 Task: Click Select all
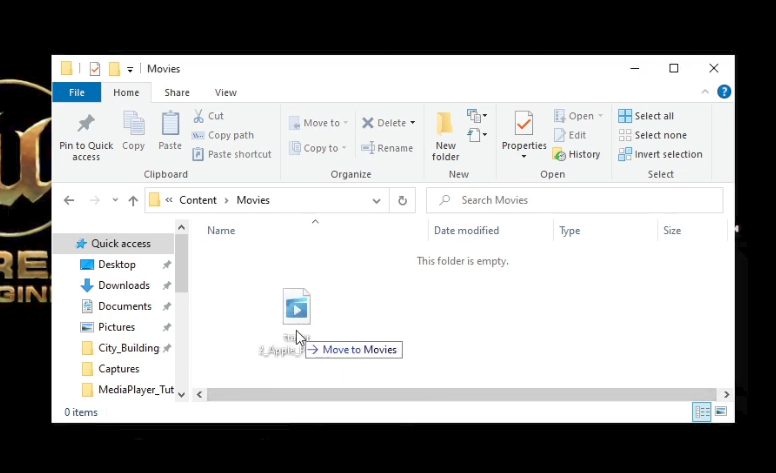pyautogui.click(x=646, y=116)
